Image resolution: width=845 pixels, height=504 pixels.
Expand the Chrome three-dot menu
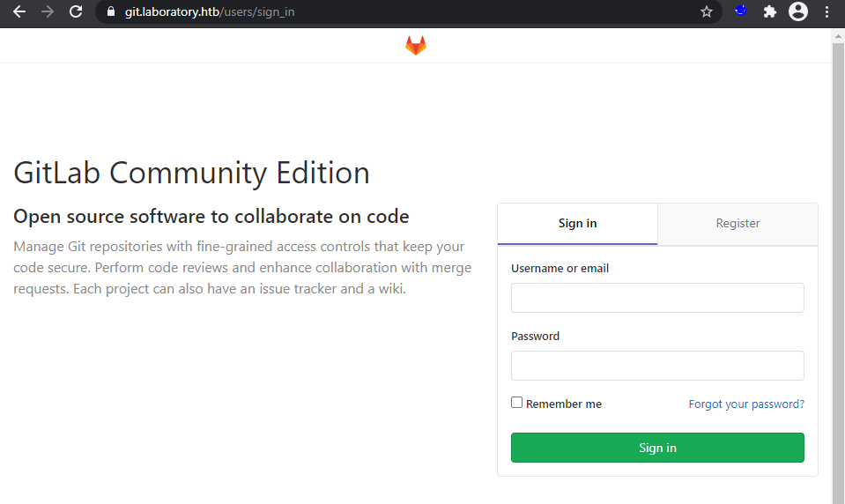(x=826, y=12)
